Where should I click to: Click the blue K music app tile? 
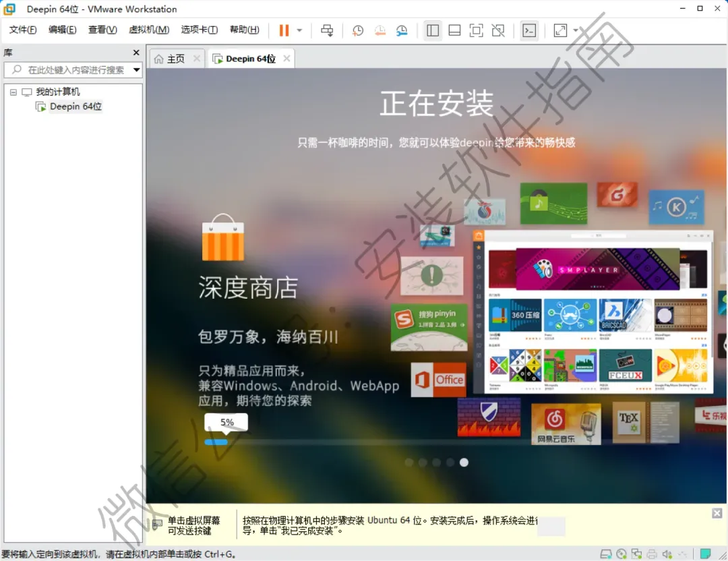[677, 206]
